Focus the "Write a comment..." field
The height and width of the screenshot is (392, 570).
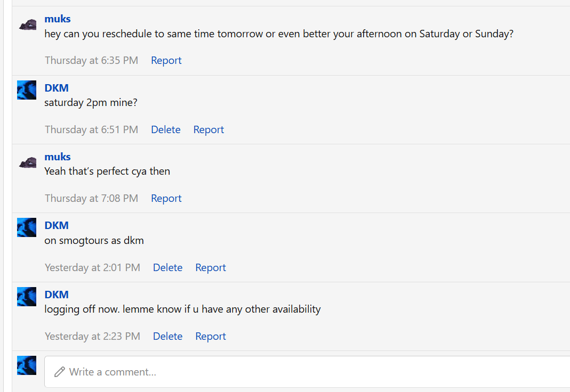tap(307, 372)
